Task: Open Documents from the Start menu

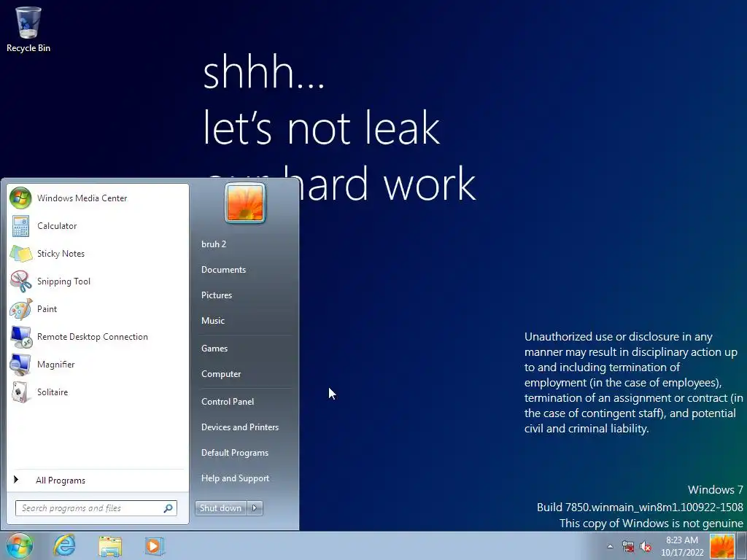Action: pos(223,270)
